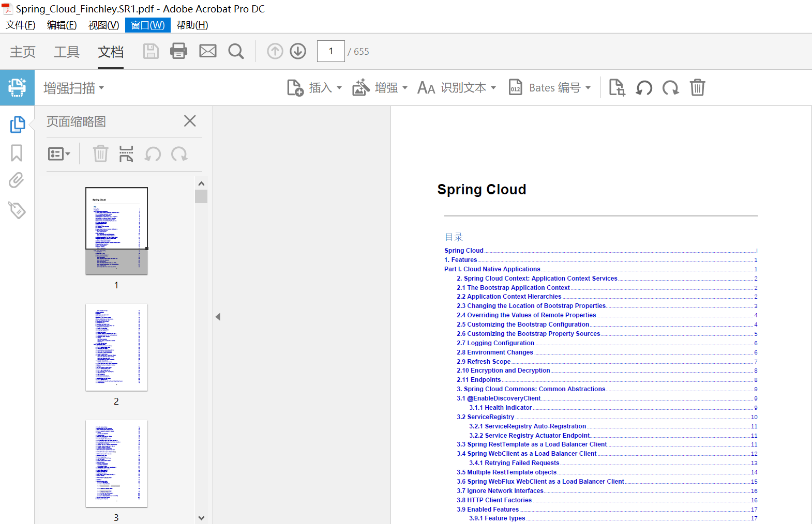Delete page with toolbar trash icon

697,88
